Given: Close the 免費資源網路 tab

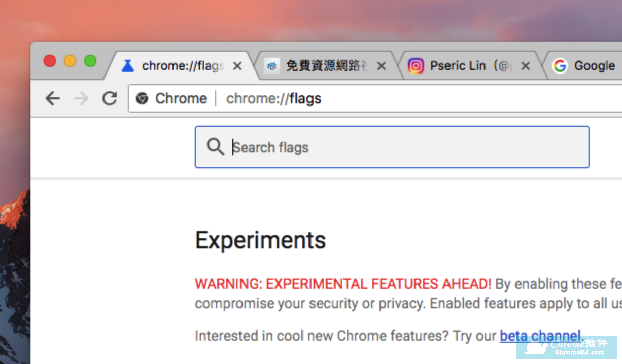Looking at the screenshot, I should pos(382,66).
